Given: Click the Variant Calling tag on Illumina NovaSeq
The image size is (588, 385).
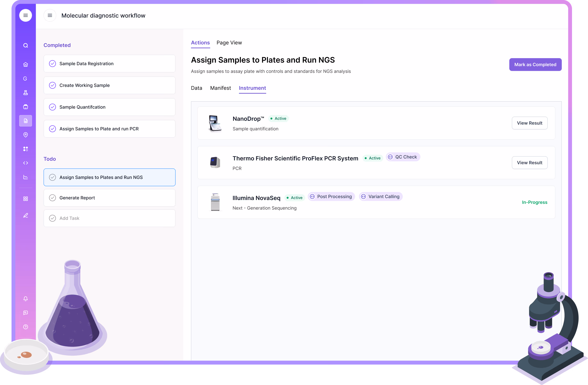Looking at the screenshot, I should [381, 196].
